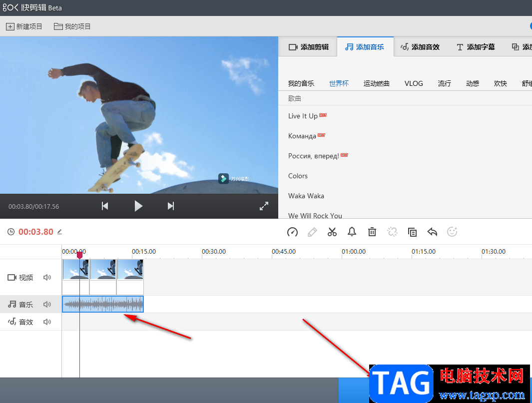Viewport: 532px width, 403px height.
Task: Open the speed adjustment tool
Action: coord(292,232)
